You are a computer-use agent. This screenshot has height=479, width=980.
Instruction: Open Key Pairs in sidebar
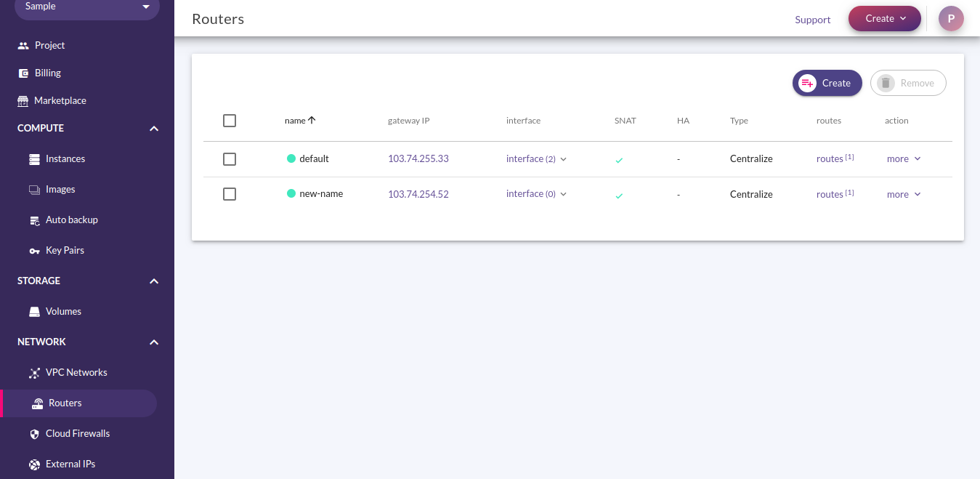coord(65,250)
